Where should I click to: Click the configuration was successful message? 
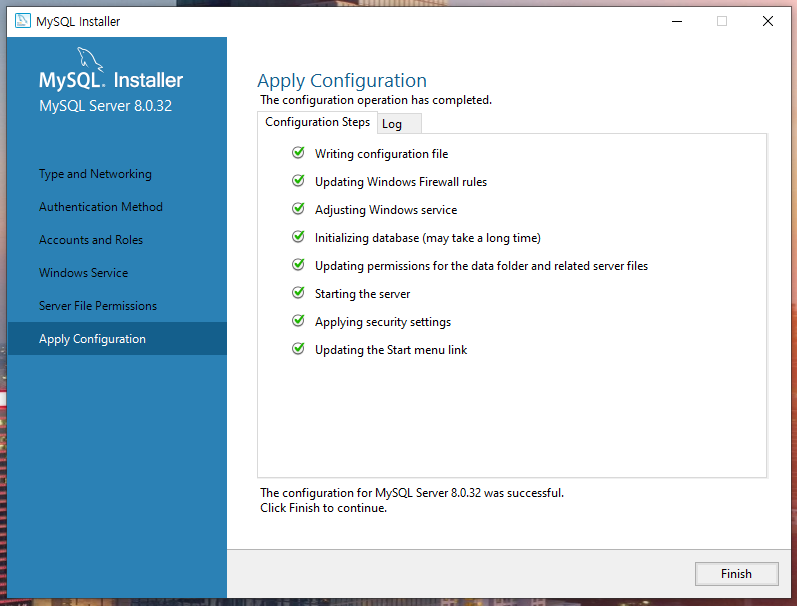(412, 493)
